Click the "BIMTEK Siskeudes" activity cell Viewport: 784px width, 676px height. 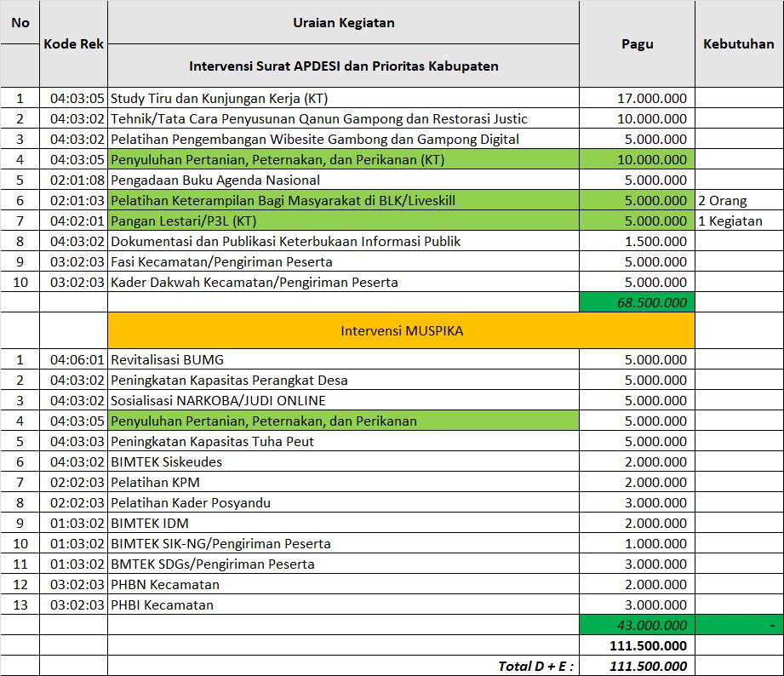tap(343, 461)
